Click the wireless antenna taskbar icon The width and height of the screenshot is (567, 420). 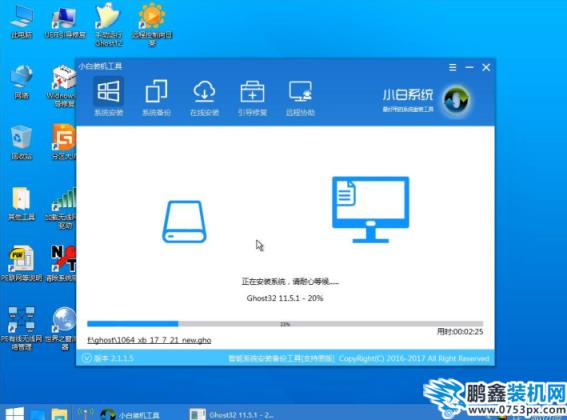point(86,414)
